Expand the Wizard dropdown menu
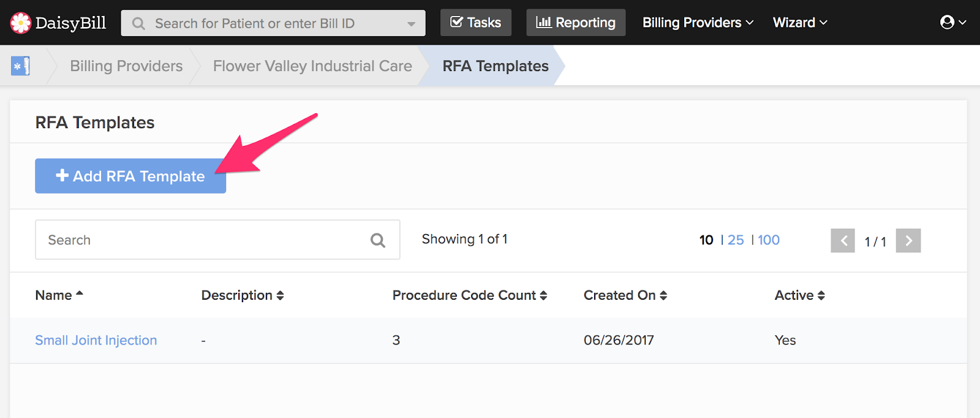Screen dimensions: 980x418 pos(800,23)
